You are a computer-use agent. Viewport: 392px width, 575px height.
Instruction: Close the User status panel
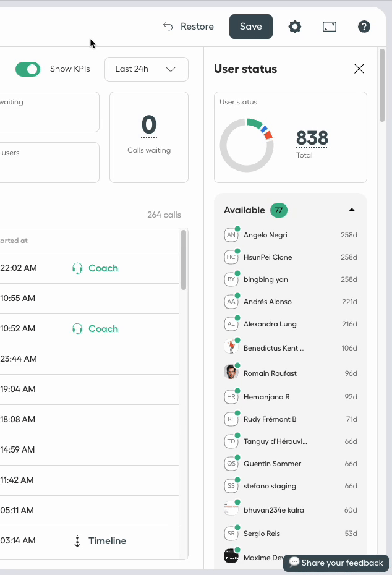pyautogui.click(x=359, y=69)
